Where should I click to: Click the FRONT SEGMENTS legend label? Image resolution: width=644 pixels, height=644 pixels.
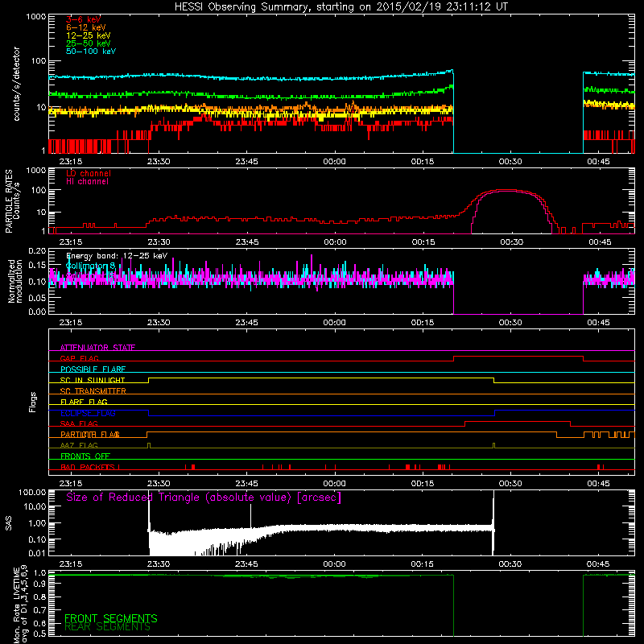pyautogui.click(x=111, y=618)
